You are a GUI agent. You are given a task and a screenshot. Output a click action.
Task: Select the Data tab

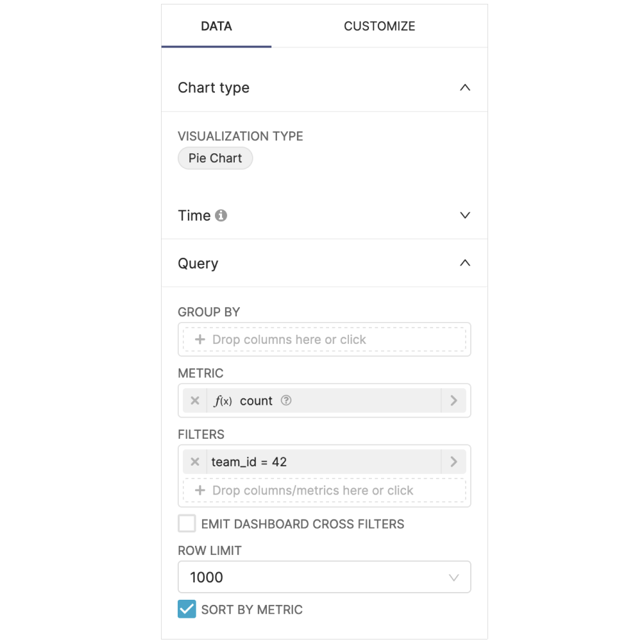(216, 26)
